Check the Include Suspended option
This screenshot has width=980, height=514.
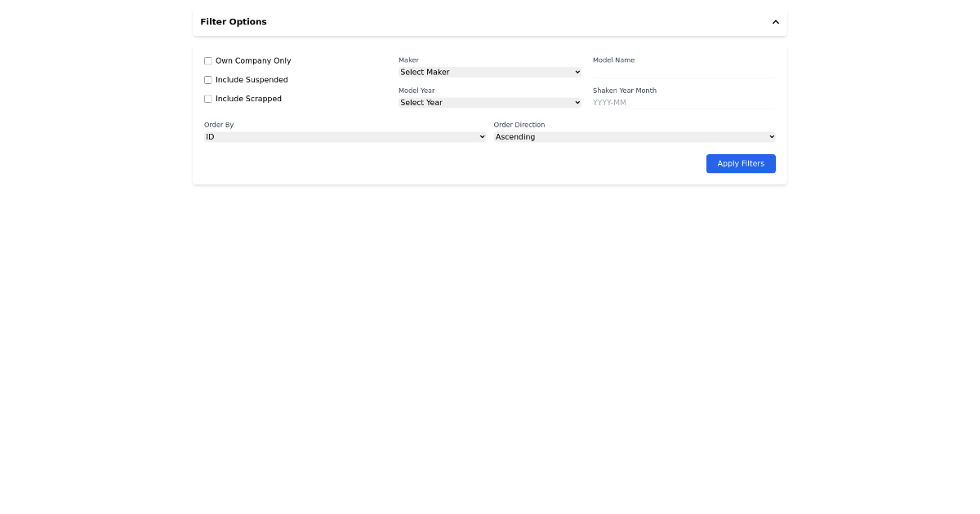[207, 79]
